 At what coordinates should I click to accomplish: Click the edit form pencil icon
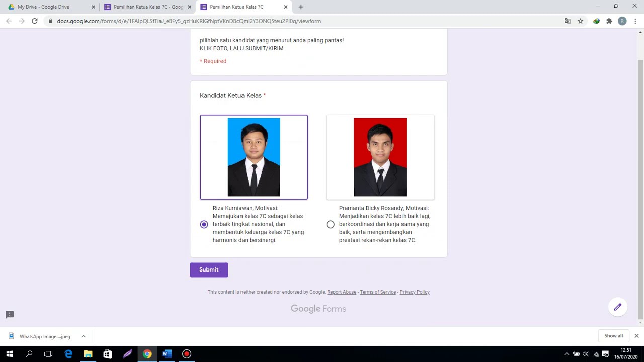pyautogui.click(x=617, y=307)
